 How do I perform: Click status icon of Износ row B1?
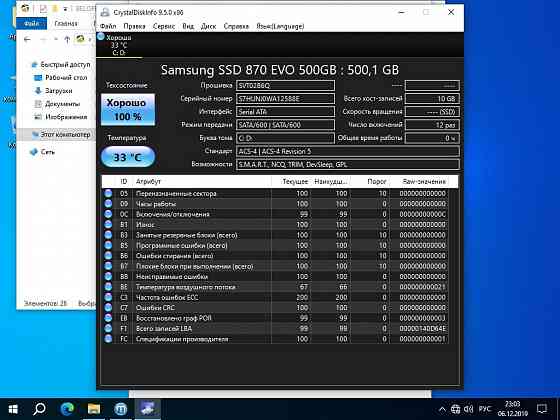(108, 225)
